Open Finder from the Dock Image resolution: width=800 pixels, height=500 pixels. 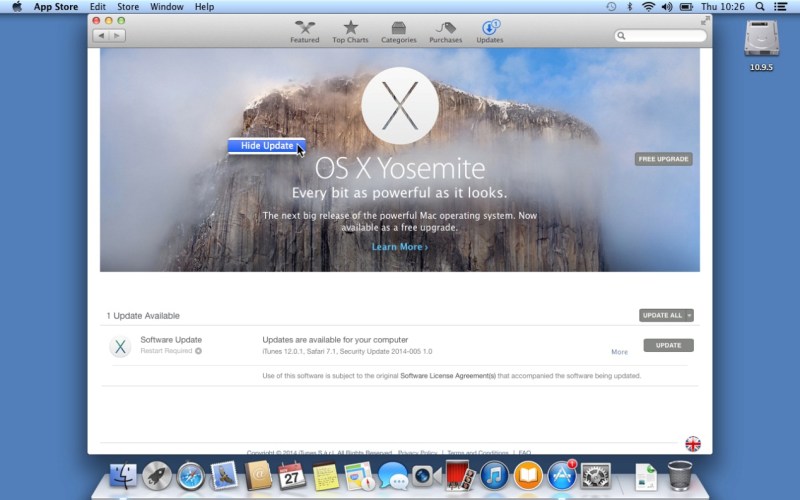point(123,475)
